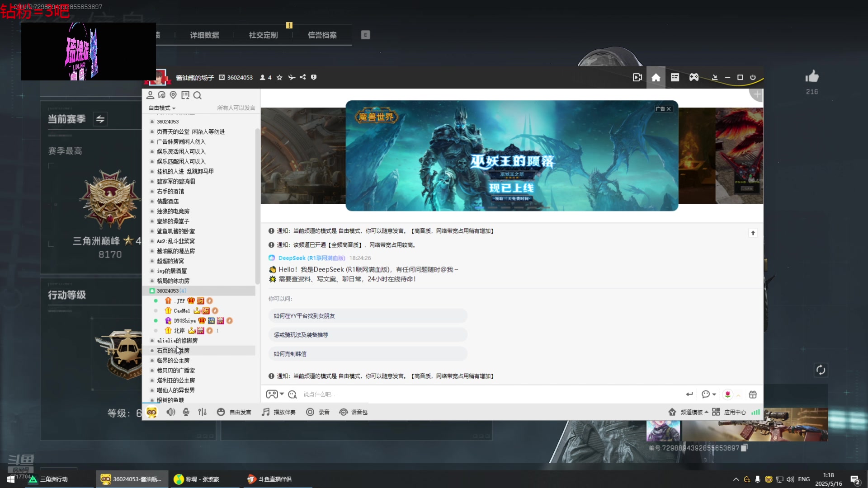This screenshot has height=488, width=868.
Task: Mute the speaker volume icon
Action: [x=171, y=412]
